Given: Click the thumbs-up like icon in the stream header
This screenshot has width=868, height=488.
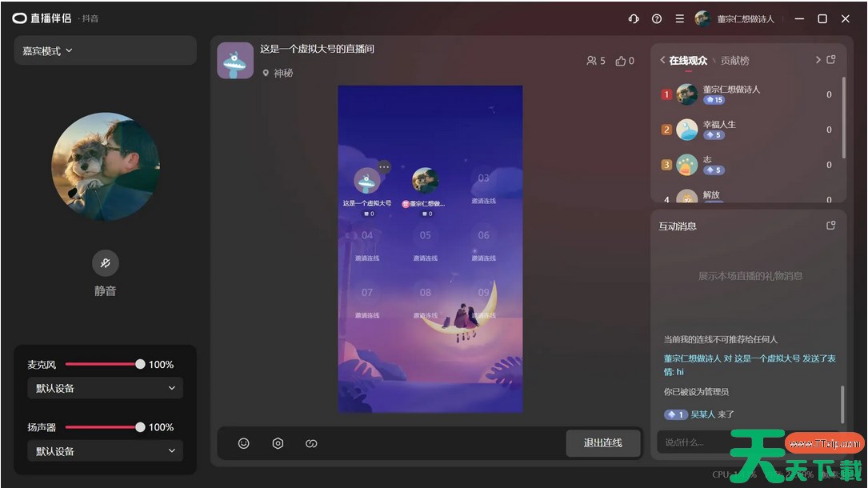Looking at the screenshot, I should pos(620,60).
